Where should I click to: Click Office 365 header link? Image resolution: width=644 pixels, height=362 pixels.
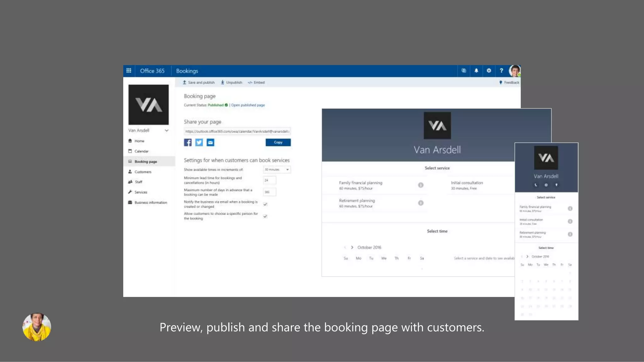click(152, 71)
